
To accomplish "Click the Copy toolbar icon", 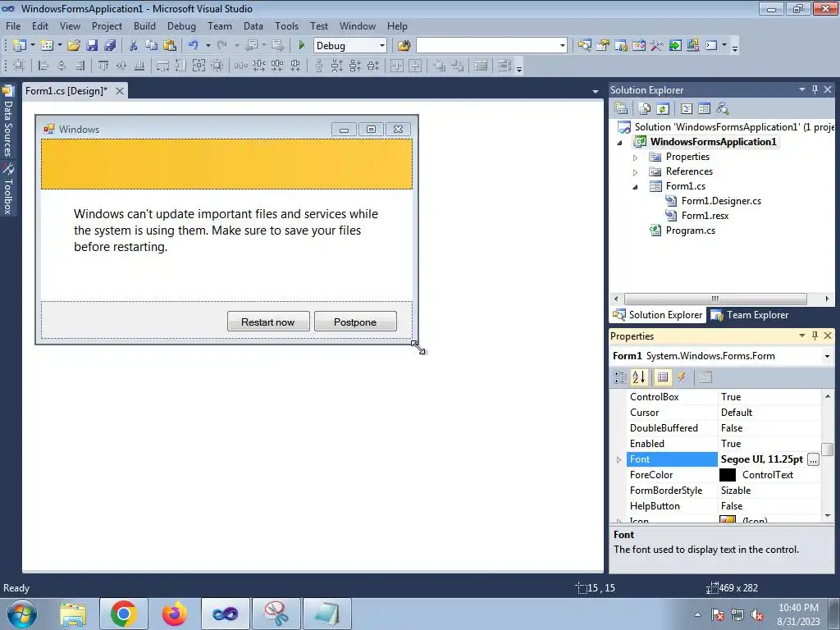I will 152,46.
